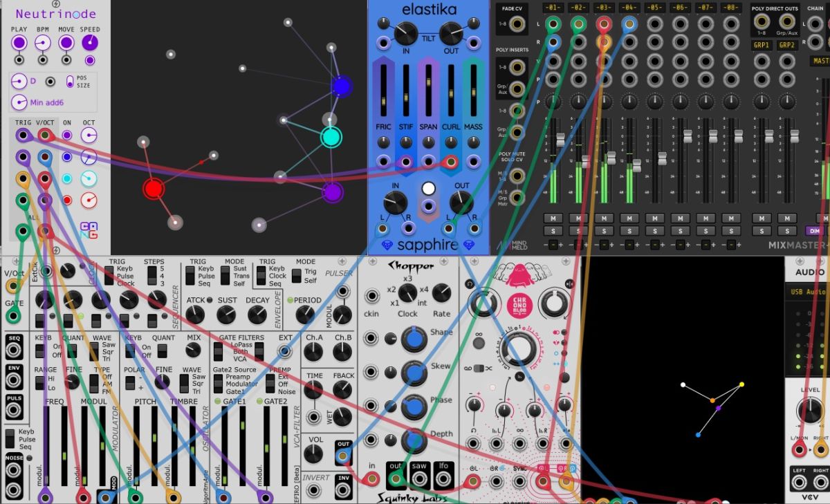The width and height of the screenshot is (830, 504).
Task: Toggle the oscillator POLAR switch
Action: point(131,384)
